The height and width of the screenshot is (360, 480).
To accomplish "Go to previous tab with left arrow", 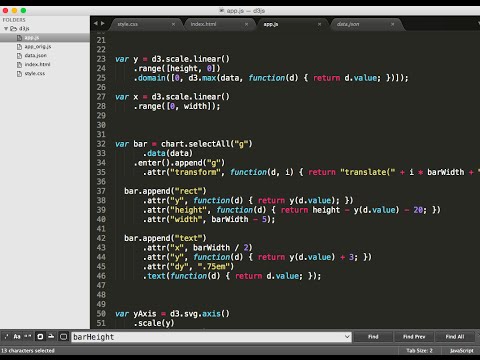I will tap(96, 23).
